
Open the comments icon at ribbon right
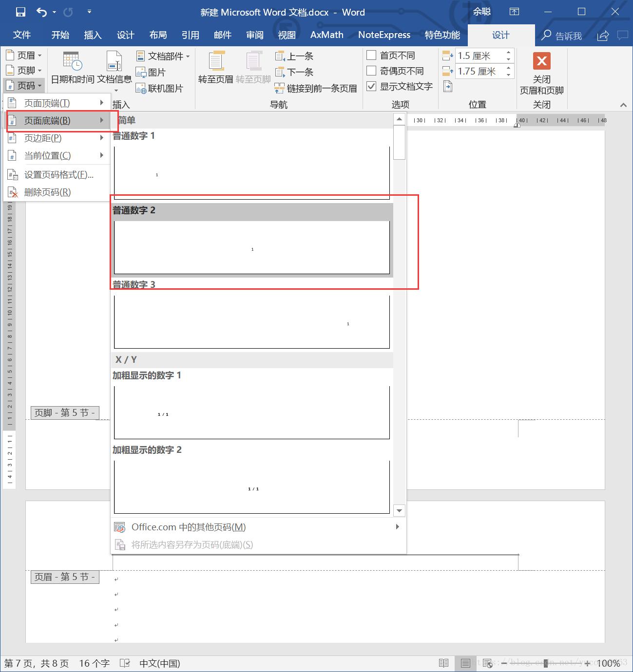click(622, 36)
